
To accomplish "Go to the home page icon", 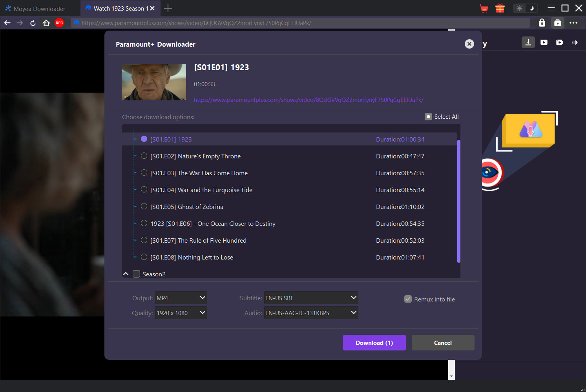I will pos(46,23).
